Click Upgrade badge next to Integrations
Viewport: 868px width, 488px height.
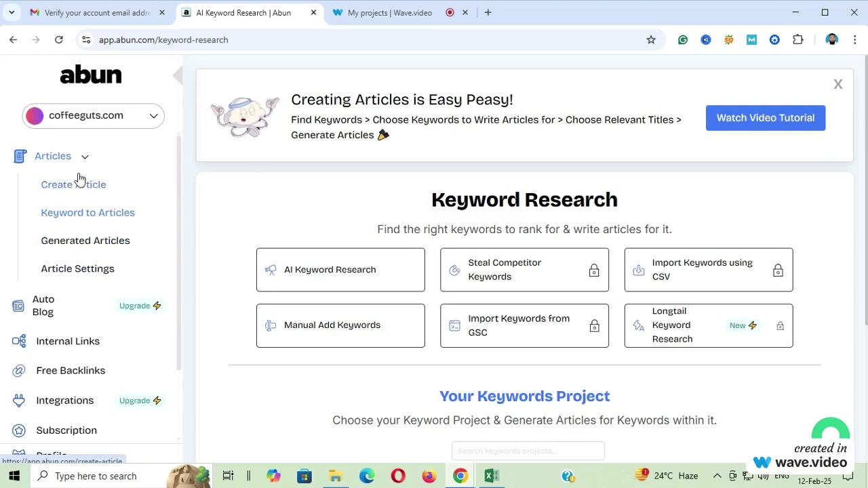(140, 401)
